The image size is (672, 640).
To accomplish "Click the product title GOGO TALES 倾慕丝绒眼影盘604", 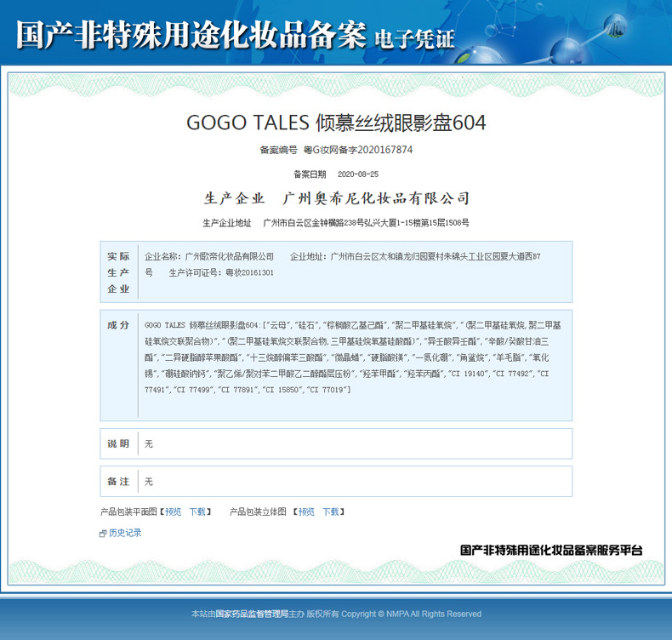I will pyautogui.click(x=336, y=123).
